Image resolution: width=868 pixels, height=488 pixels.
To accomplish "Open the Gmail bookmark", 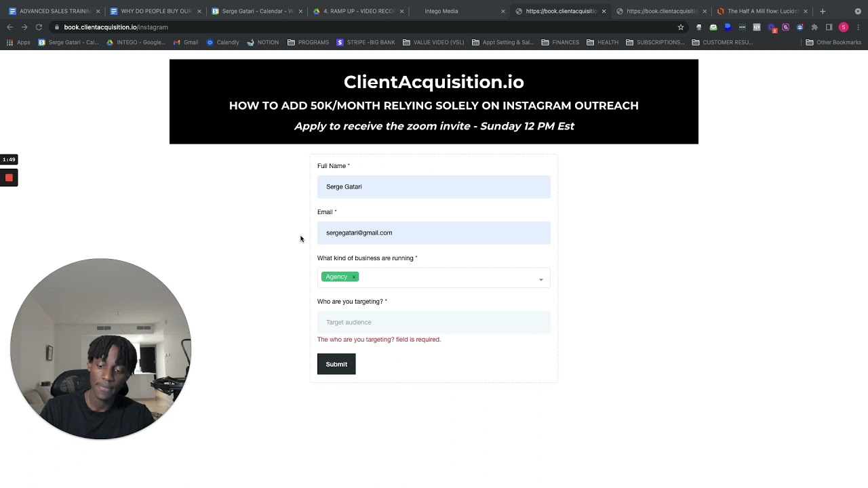I will pyautogui.click(x=186, y=42).
